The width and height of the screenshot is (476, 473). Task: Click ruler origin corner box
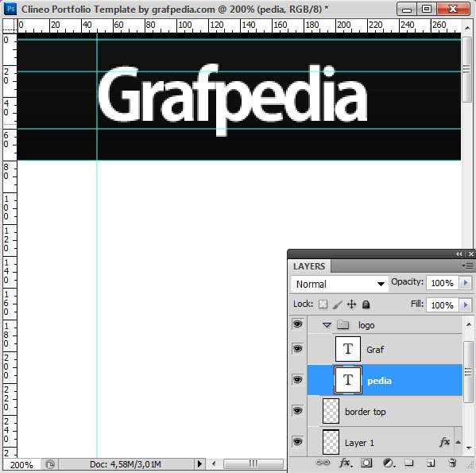tap(10, 25)
